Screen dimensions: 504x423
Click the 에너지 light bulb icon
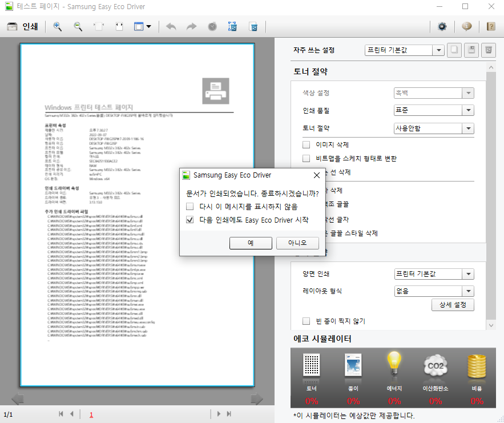coord(394,364)
